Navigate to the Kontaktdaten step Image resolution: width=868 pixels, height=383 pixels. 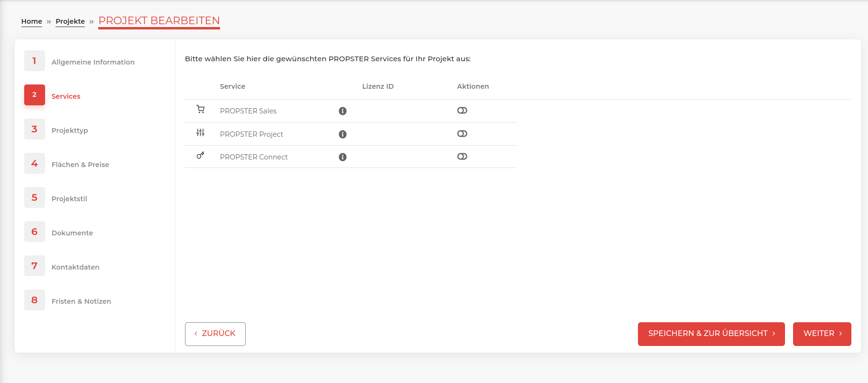75,267
